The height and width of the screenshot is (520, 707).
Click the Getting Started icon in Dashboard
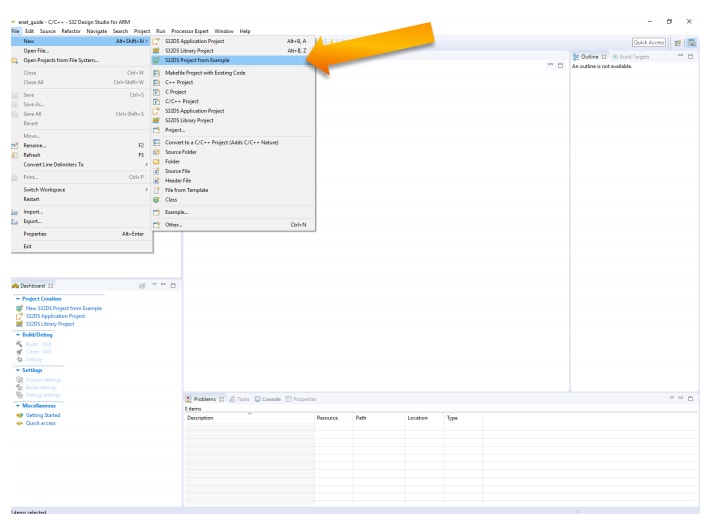click(18, 415)
